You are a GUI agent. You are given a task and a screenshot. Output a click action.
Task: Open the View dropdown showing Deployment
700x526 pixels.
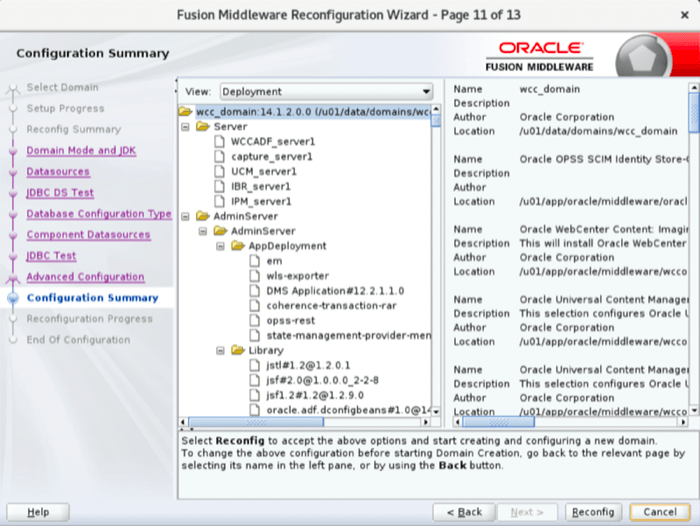click(326, 92)
